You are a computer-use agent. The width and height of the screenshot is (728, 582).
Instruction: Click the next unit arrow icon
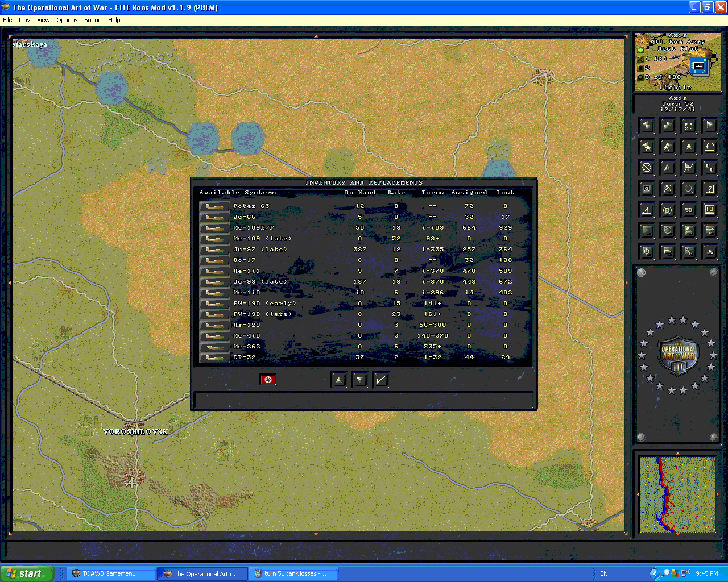667,126
